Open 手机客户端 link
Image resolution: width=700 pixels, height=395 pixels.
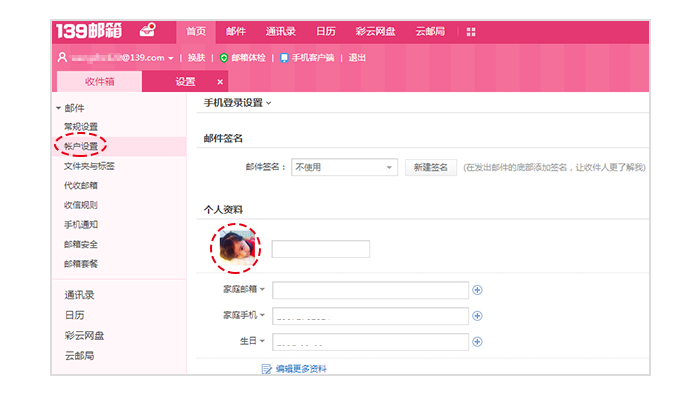coord(313,58)
